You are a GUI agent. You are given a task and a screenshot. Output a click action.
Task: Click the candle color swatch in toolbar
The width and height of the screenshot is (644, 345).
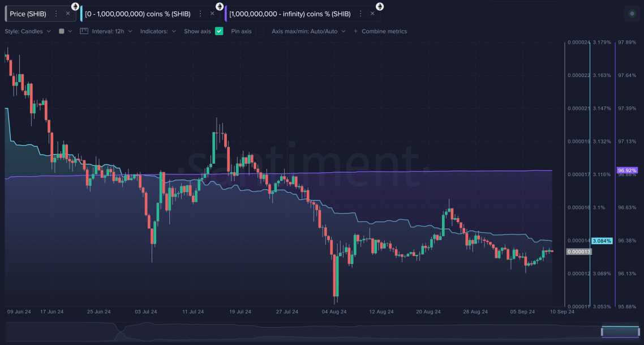62,31
